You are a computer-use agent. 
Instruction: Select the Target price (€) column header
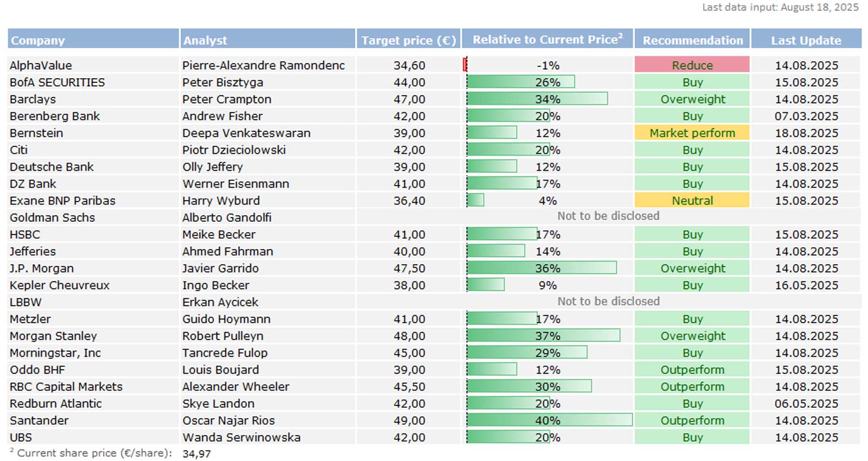tap(409, 40)
